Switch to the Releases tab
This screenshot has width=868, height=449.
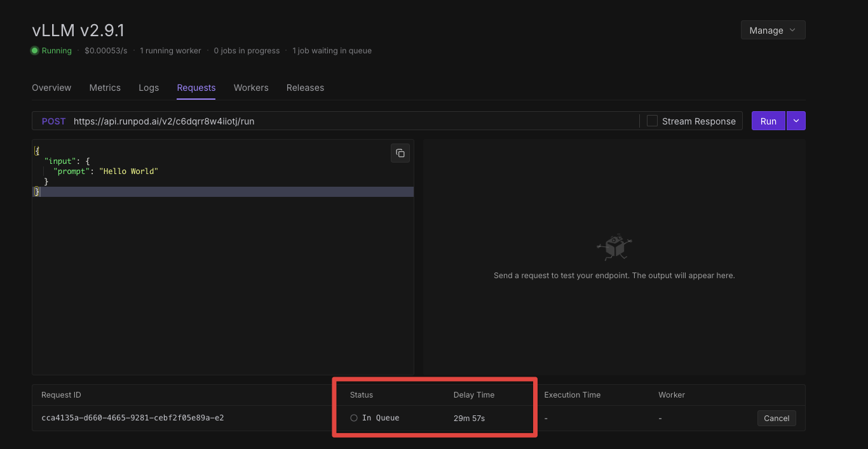pyautogui.click(x=305, y=88)
